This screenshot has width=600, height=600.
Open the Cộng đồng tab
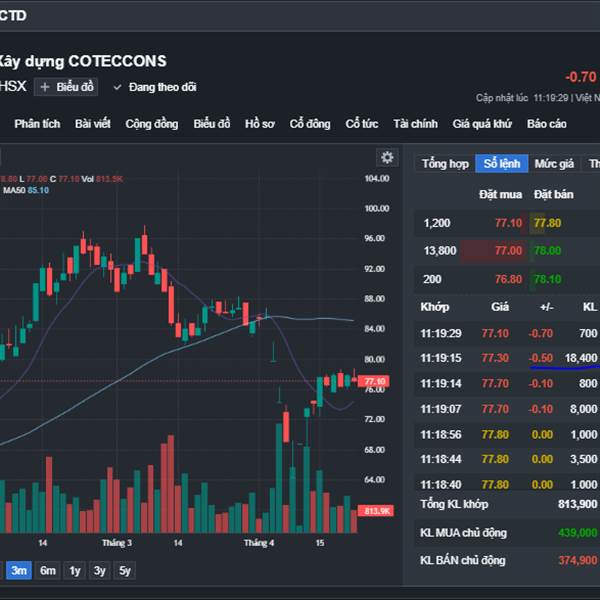(152, 124)
